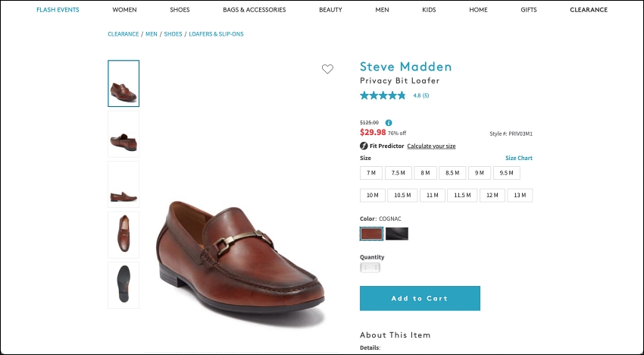Open the Bags & Accessories menu
This screenshot has width=644, height=355.
[255, 10]
